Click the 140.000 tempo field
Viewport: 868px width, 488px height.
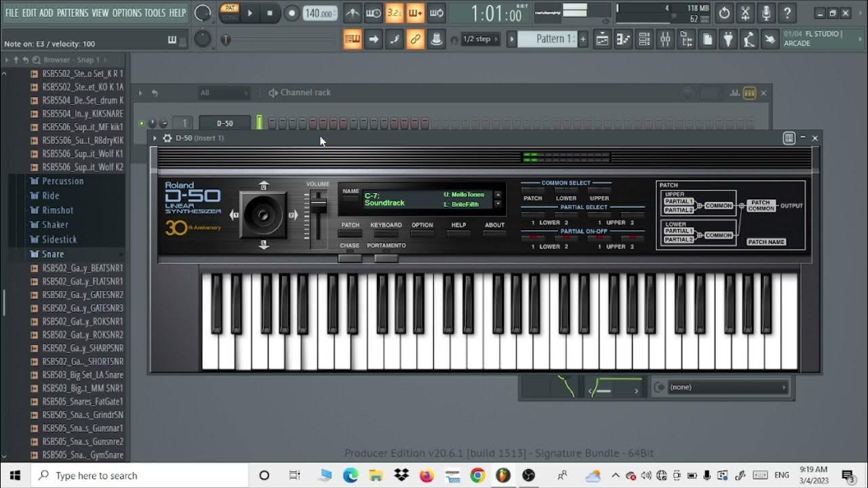coord(319,13)
